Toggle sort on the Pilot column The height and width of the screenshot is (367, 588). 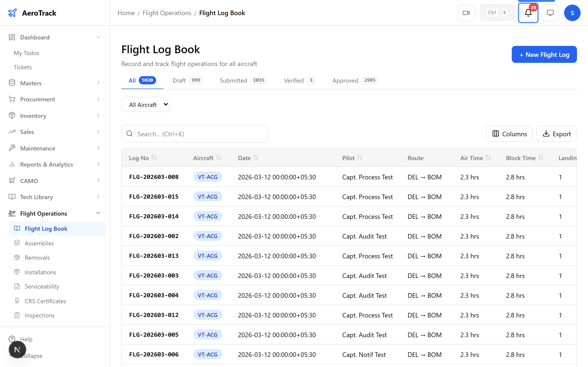[x=360, y=157]
